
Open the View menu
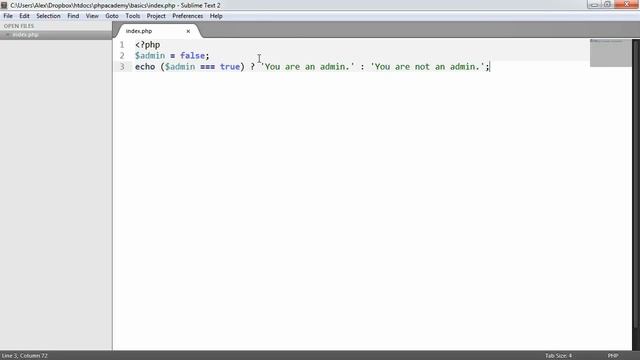(x=92, y=16)
